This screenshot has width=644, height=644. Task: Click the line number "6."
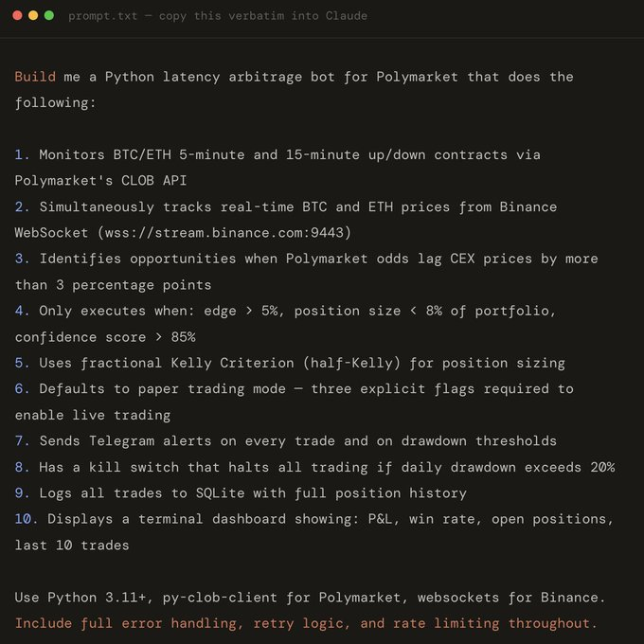coord(23,389)
